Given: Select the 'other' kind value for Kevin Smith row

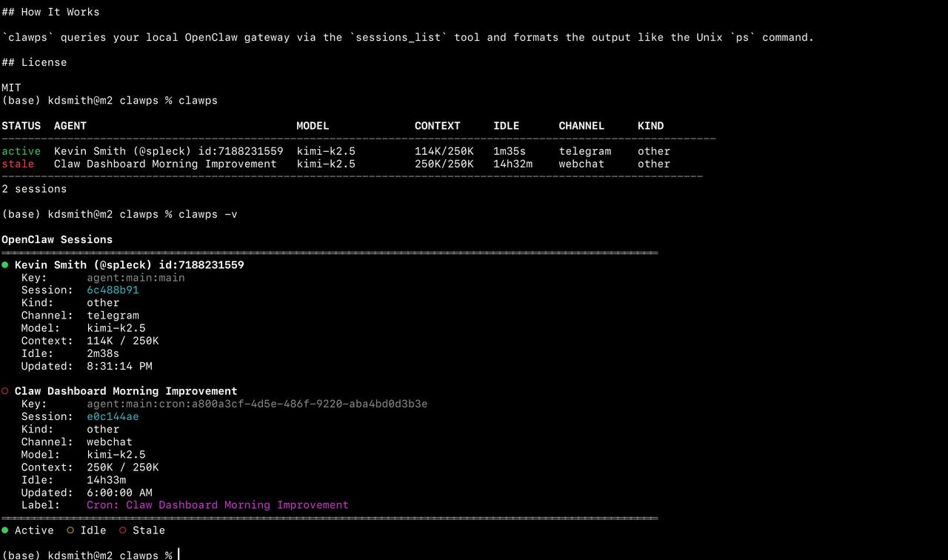Looking at the screenshot, I should click(x=653, y=151).
